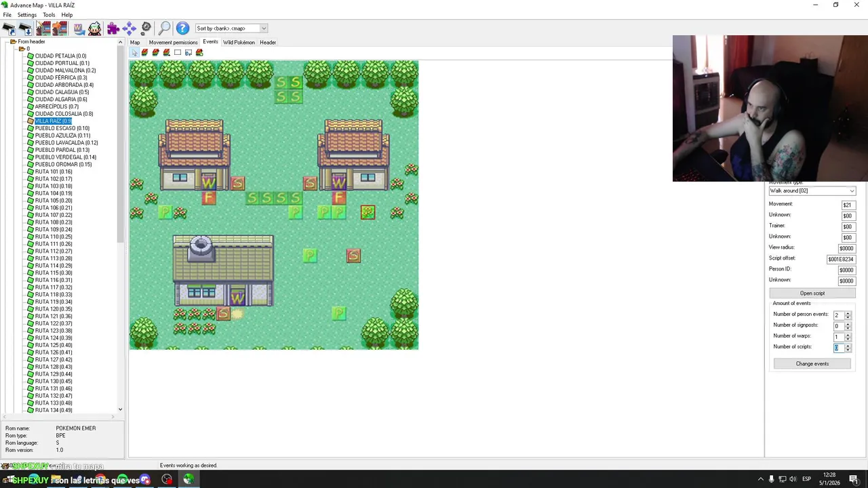This screenshot has width=868, height=488.
Task: Open the world map editor W icon
Action: click(x=79, y=28)
